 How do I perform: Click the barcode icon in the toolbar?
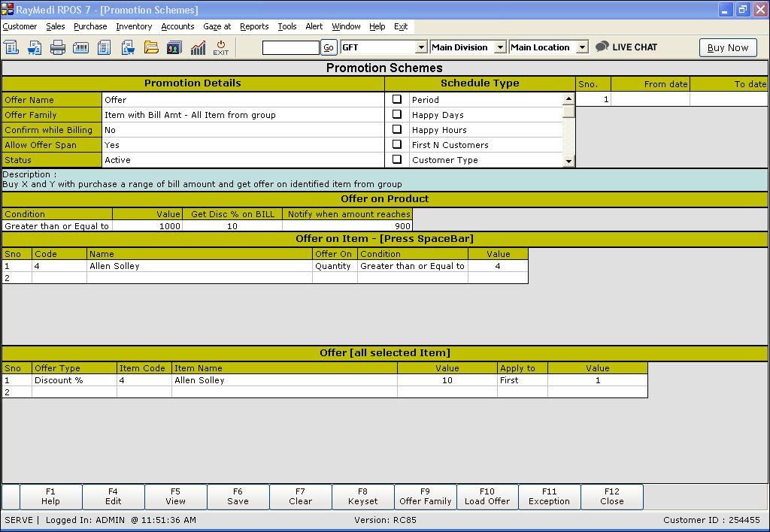(81, 47)
